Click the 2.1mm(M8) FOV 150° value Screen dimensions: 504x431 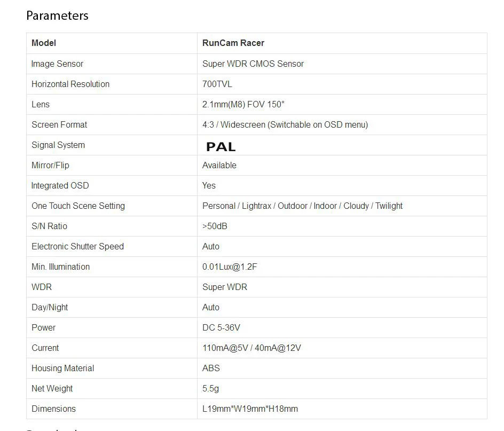coord(243,104)
